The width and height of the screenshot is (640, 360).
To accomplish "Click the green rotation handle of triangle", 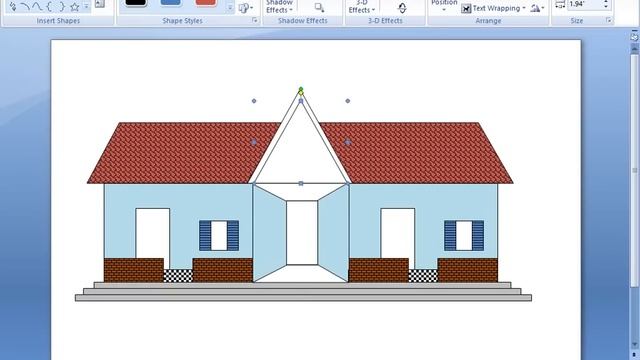I will click(301, 89).
